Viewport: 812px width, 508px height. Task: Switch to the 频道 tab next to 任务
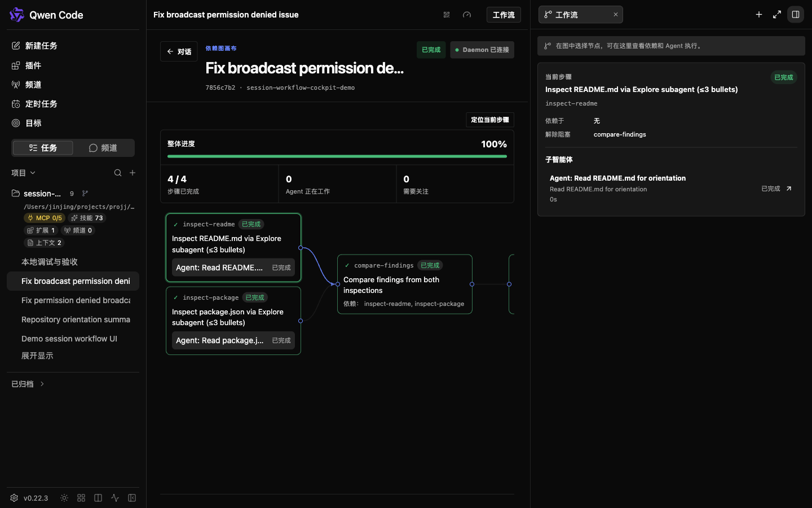(103, 148)
